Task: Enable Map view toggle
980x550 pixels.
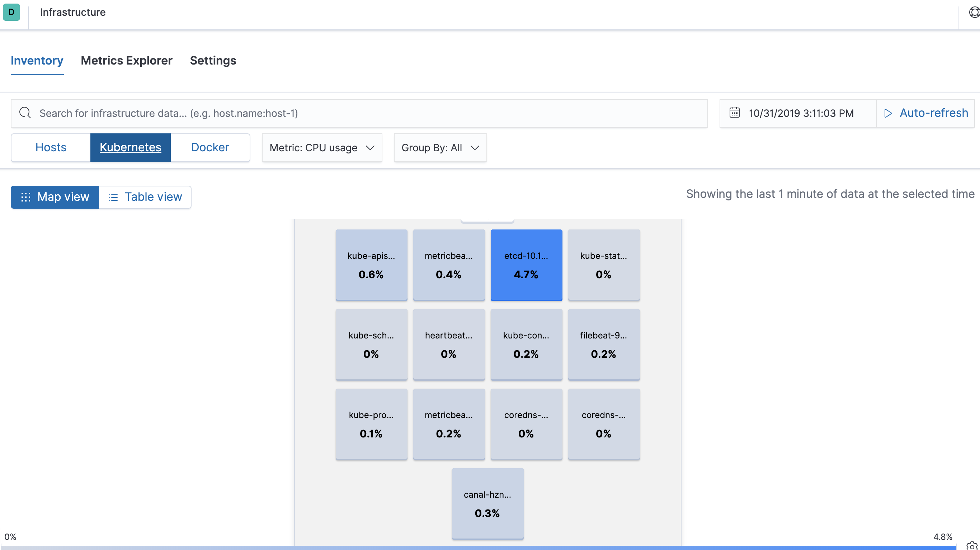Action: (55, 197)
